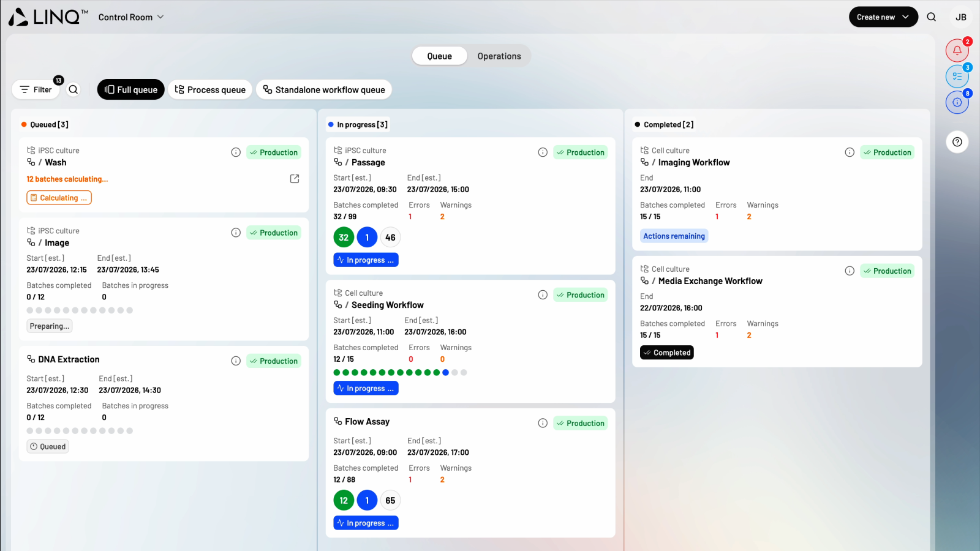The image size is (980, 551).
Task: Open info icon on iPSC culture Wash card
Action: click(x=236, y=152)
